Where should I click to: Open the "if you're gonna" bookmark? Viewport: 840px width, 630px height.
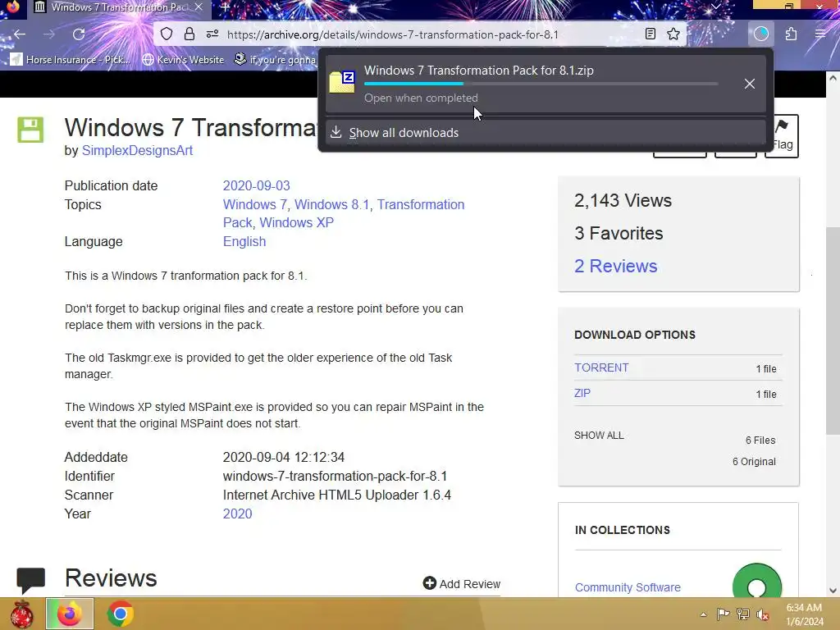276,59
